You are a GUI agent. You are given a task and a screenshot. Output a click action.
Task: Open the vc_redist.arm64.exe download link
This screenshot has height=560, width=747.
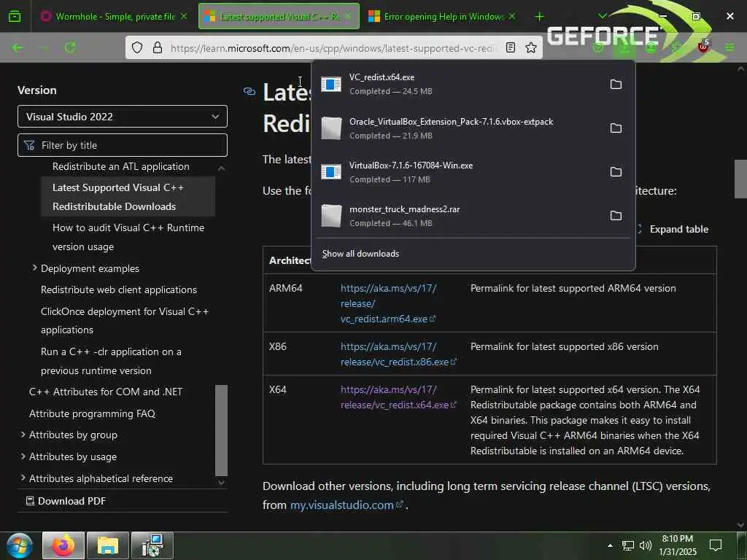[x=388, y=303]
